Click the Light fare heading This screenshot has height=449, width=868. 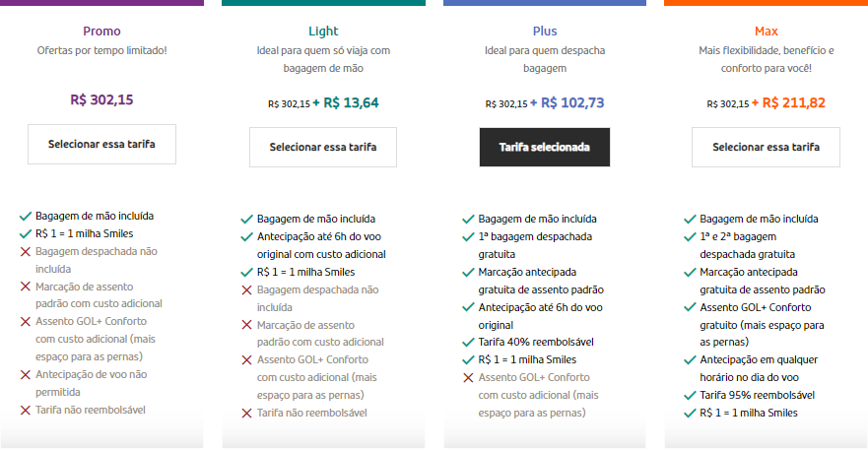[323, 32]
